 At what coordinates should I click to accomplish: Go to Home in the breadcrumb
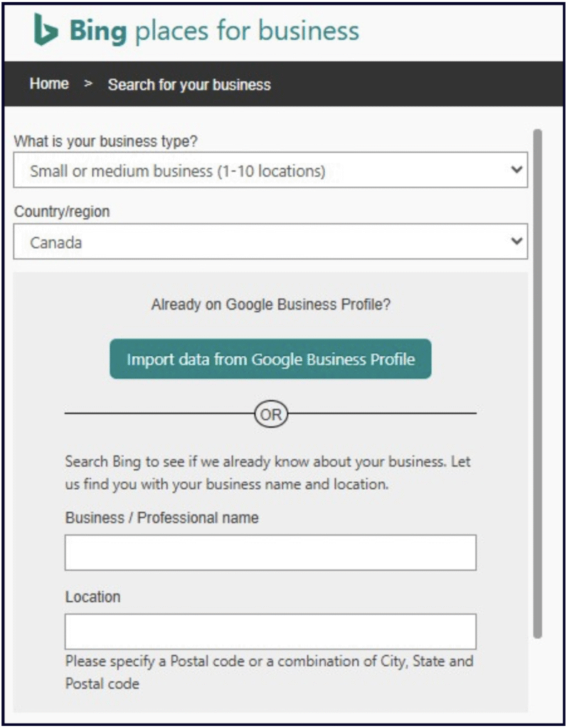tap(49, 84)
